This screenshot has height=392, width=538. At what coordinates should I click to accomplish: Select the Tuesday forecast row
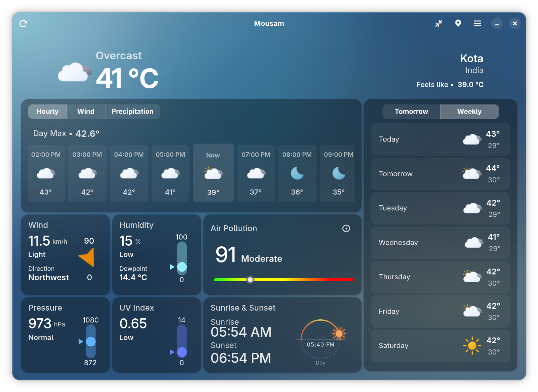[440, 208]
